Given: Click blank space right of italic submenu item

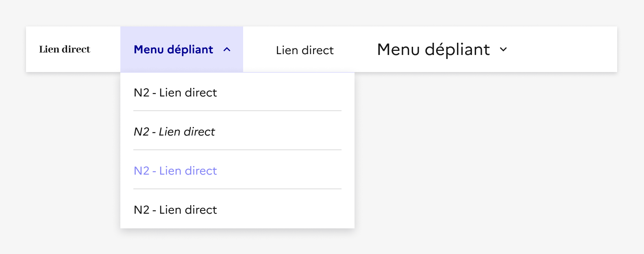Looking at the screenshot, I should coord(285,132).
